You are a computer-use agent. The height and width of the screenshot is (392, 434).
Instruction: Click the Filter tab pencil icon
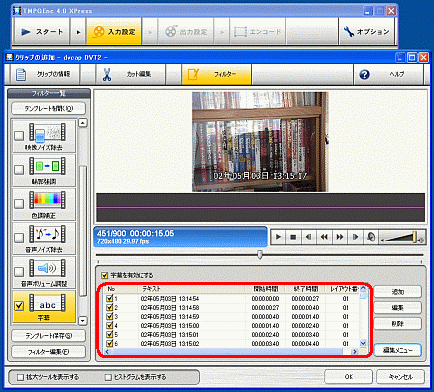pyautogui.click(x=193, y=74)
